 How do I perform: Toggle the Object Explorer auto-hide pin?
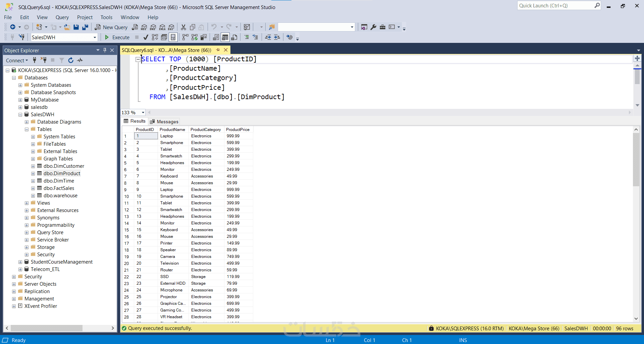coord(105,50)
